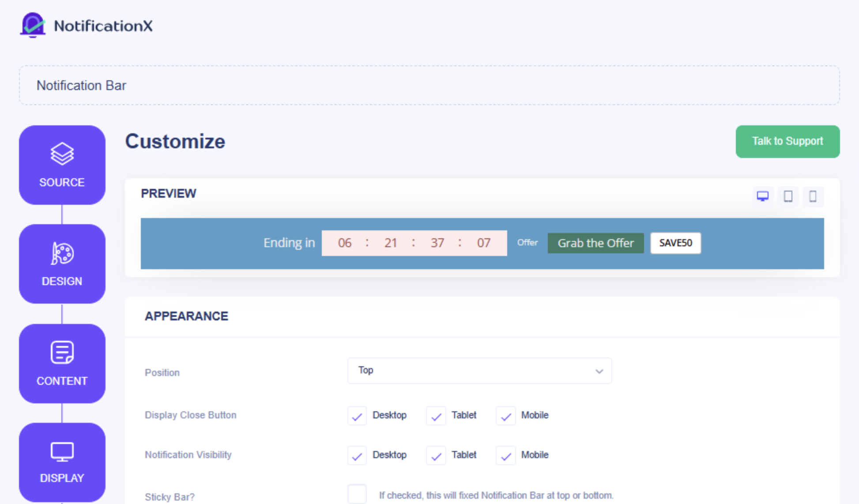
Task: Click the SAVE50 coupon code button
Action: (675, 243)
